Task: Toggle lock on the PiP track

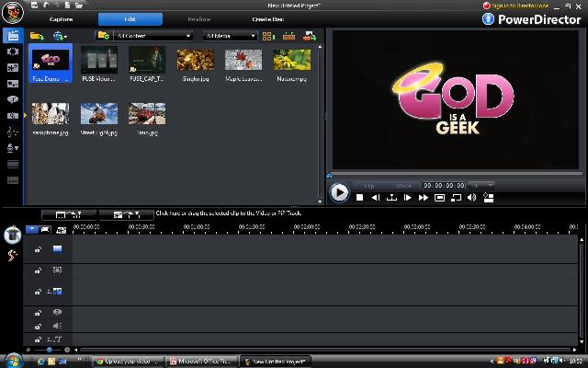Action: coord(38,292)
